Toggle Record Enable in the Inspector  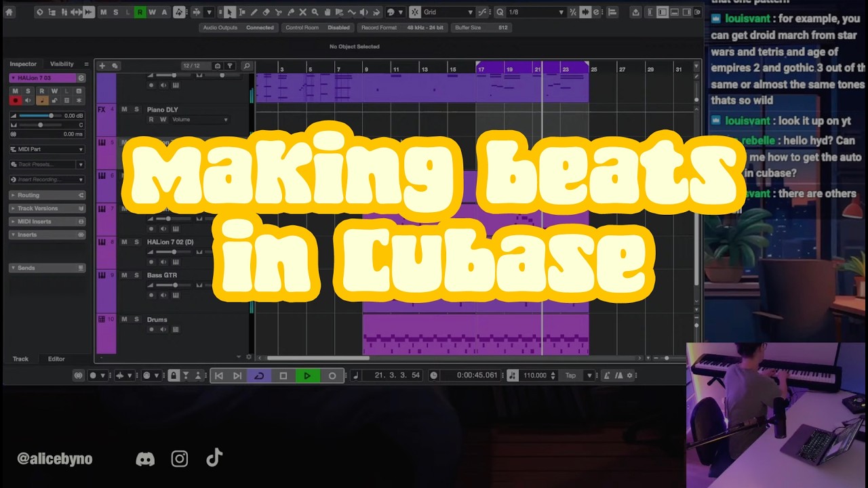15,100
